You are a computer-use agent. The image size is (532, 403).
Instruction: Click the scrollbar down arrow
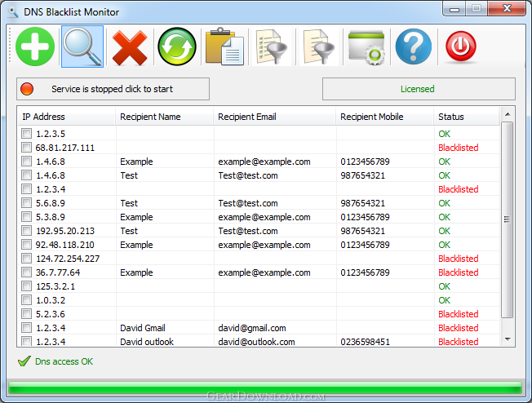click(508, 339)
